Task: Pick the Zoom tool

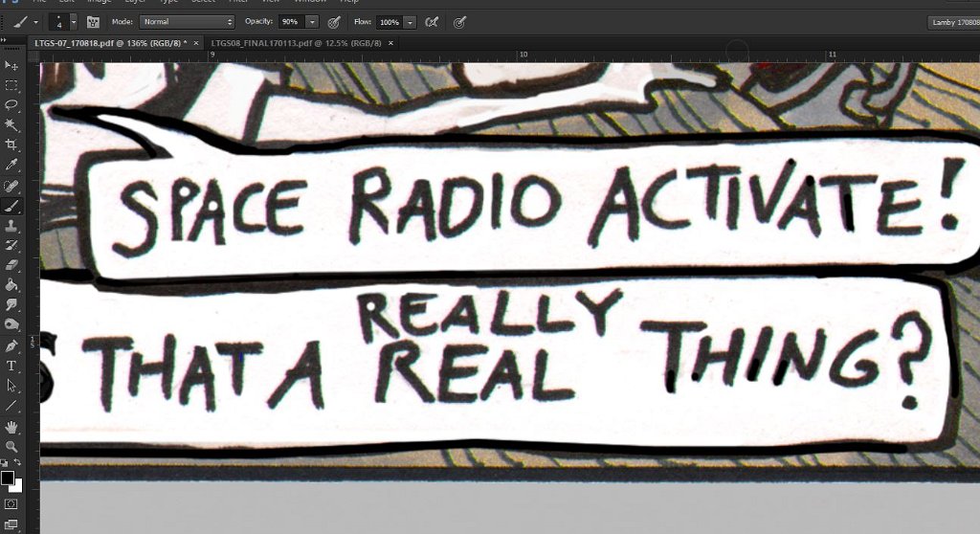Action: coord(11,446)
